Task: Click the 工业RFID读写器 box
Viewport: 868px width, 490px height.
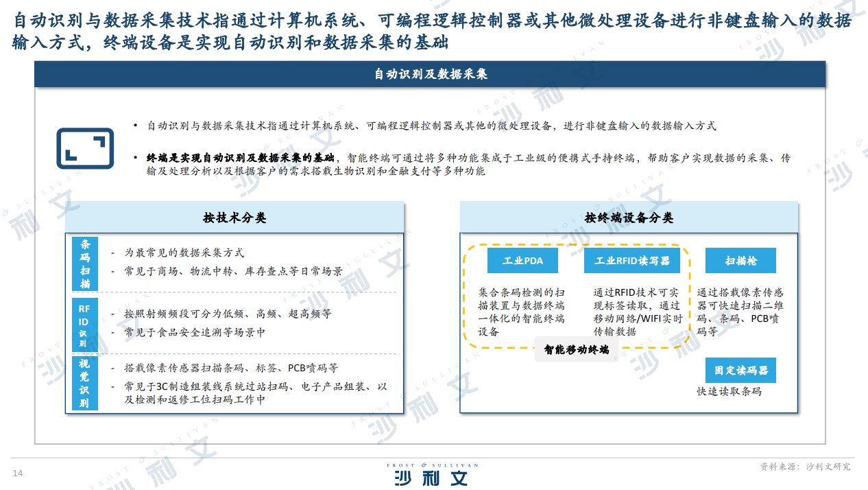Action: pyautogui.click(x=632, y=261)
